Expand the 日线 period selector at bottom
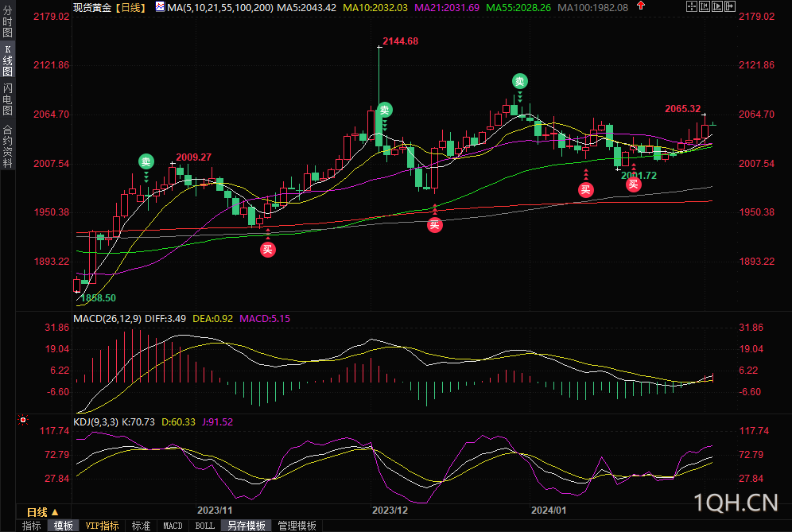The height and width of the screenshot is (532, 792). click(x=41, y=511)
